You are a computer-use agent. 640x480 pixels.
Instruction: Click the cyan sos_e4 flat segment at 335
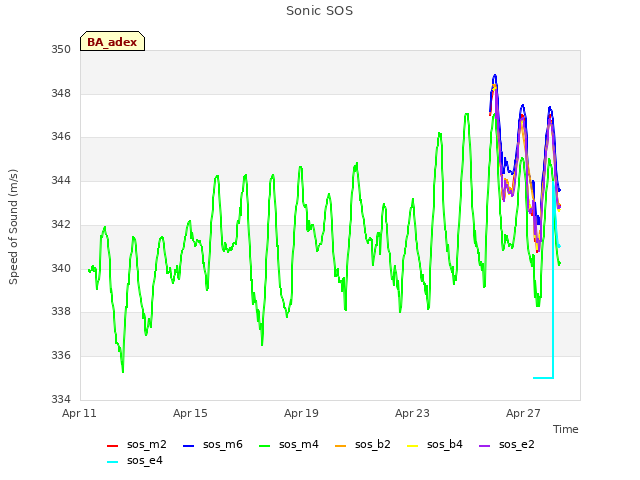coord(543,378)
